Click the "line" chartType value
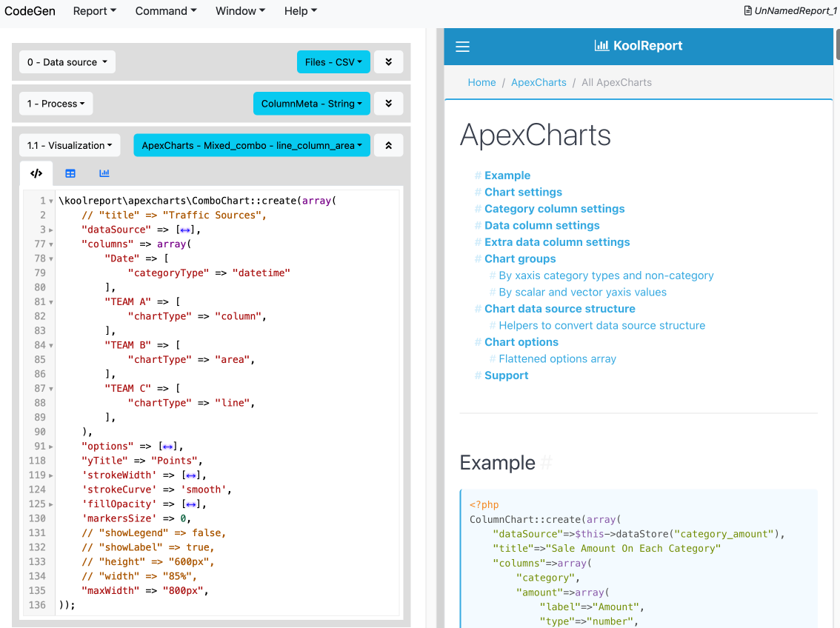 (232, 403)
